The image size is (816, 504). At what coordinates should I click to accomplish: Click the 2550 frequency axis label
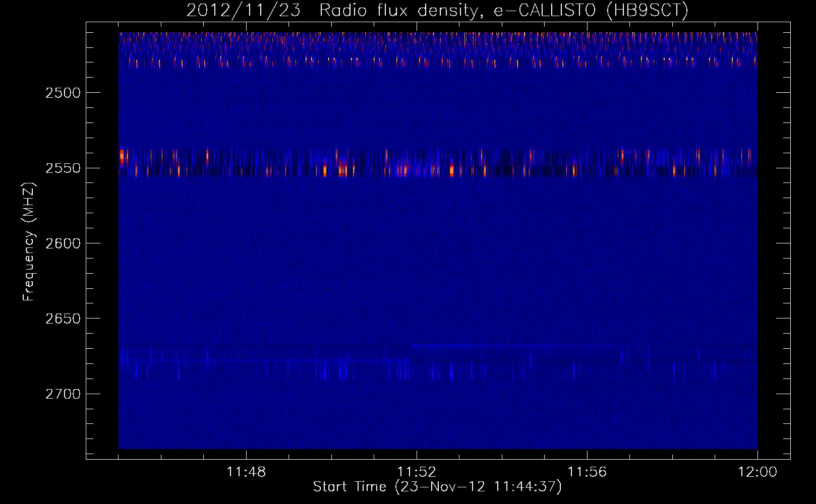coord(63,168)
